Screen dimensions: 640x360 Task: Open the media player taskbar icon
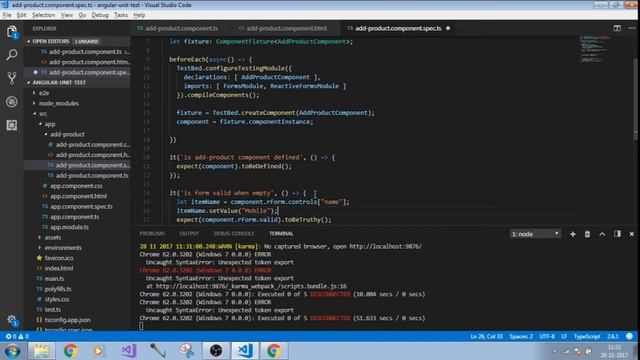pos(99,351)
